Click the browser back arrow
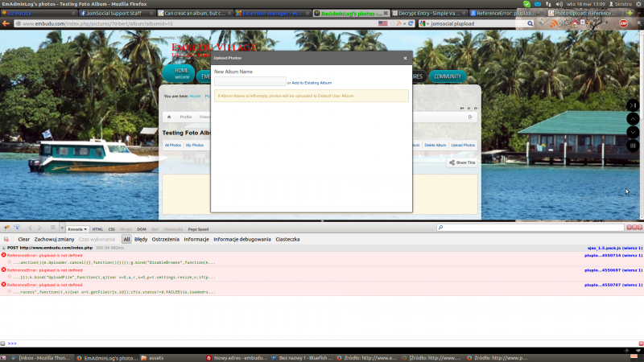644x362 pixels. point(6,23)
